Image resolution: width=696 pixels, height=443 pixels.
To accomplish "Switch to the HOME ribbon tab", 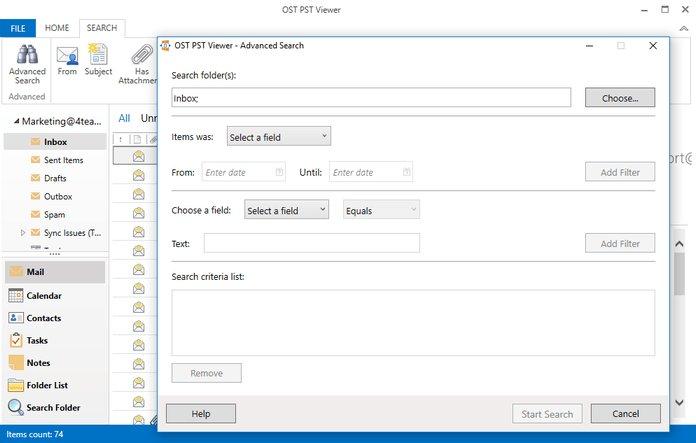I will coord(57,28).
